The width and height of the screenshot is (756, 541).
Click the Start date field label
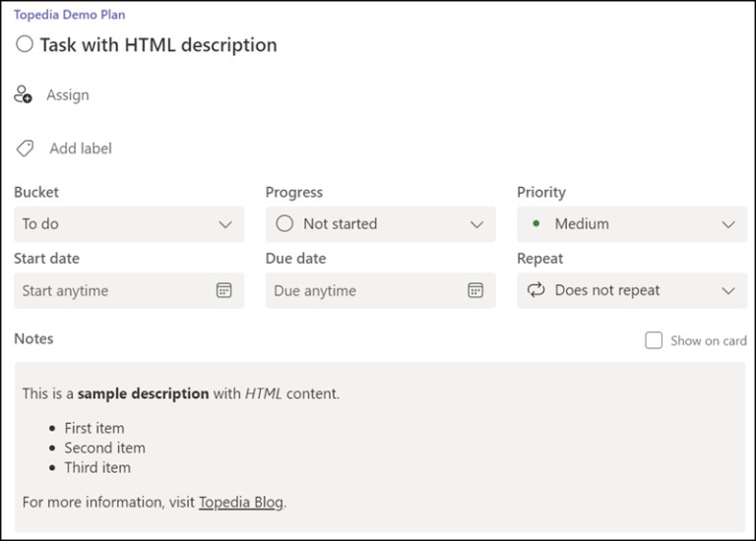tap(47, 259)
